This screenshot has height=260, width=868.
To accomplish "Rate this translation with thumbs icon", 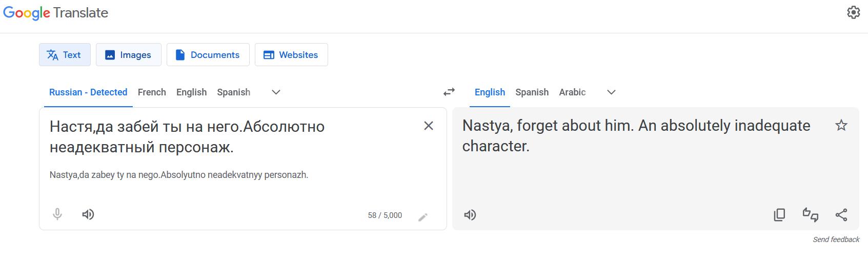I will tap(811, 215).
